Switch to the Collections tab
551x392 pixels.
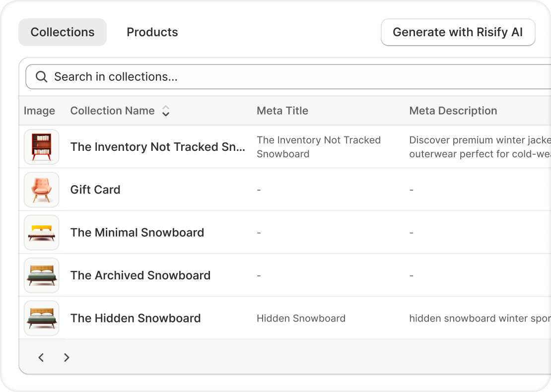63,32
